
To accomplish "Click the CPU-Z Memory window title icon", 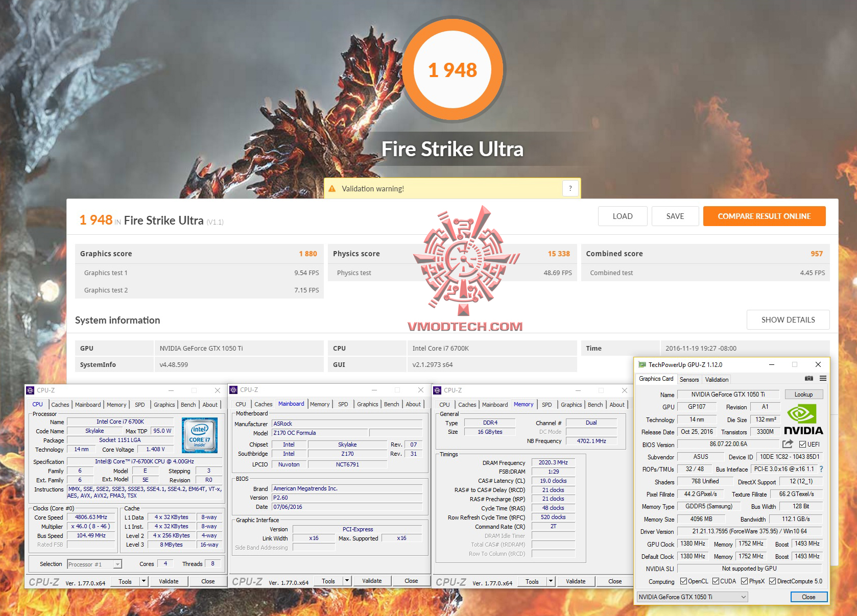I will tap(437, 390).
